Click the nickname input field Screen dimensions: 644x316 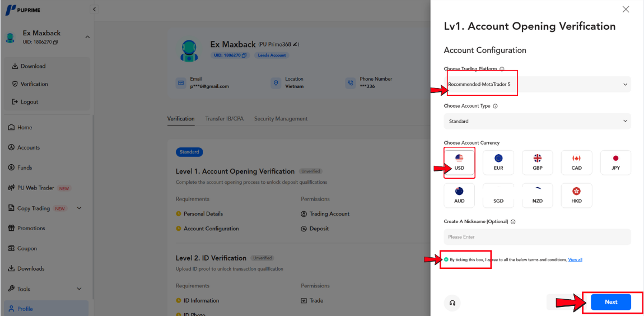[x=537, y=237]
